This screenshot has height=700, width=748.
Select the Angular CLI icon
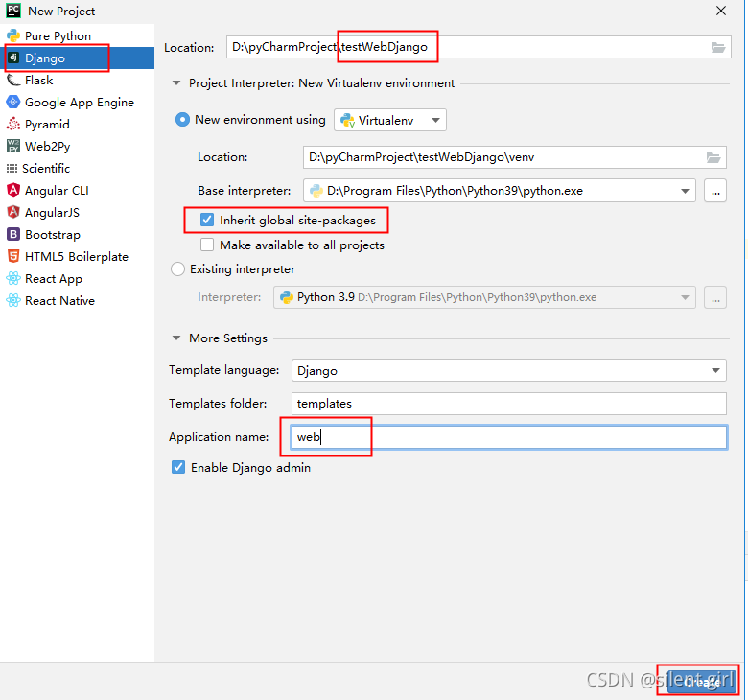tap(12, 191)
